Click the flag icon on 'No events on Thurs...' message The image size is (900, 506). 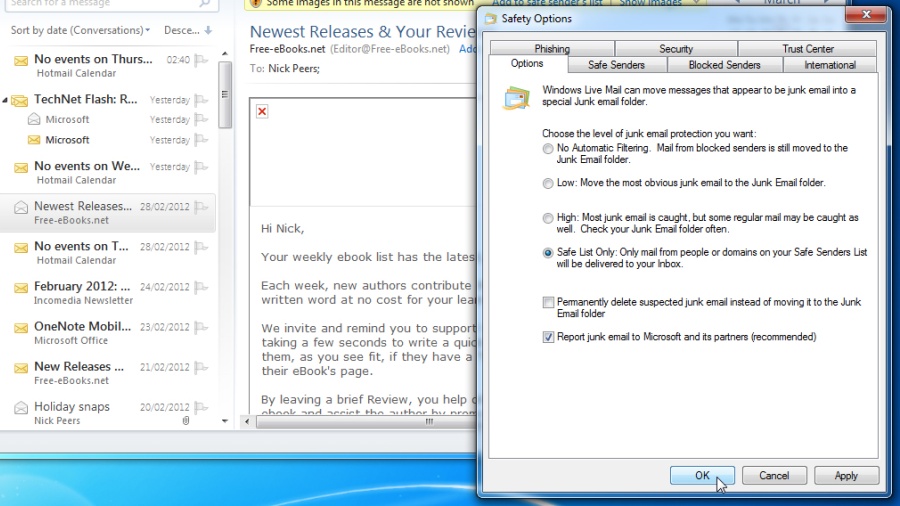[x=201, y=60]
